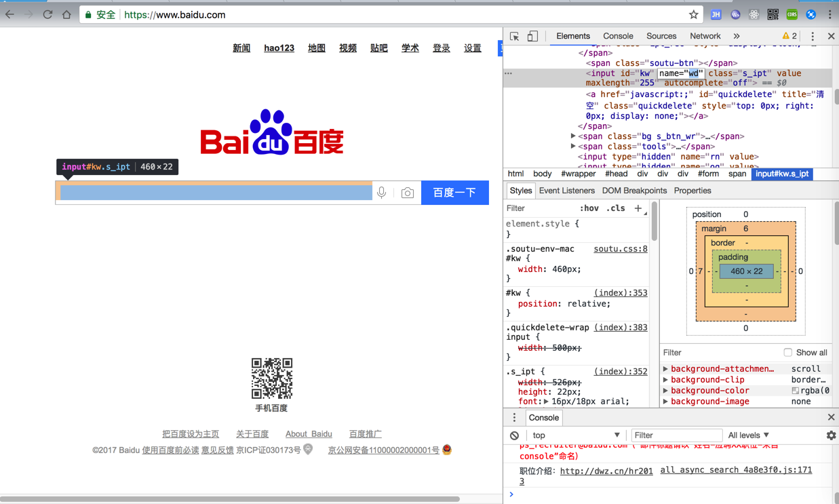839x504 pixels.
Task: Click the console Filter input
Action: 676,435
